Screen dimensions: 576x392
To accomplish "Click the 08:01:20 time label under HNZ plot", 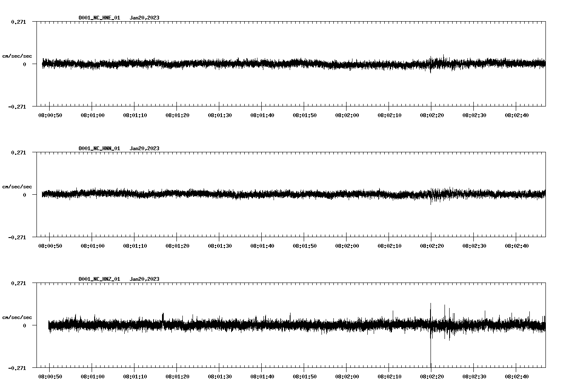I will pyautogui.click(x=177, y=376).
